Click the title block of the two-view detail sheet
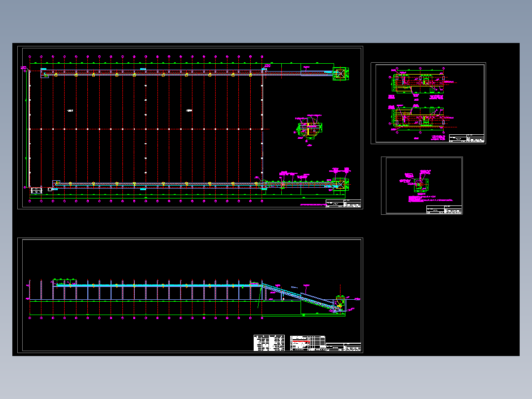This screenshot has width=532, height=399. (x=467, y=138)
